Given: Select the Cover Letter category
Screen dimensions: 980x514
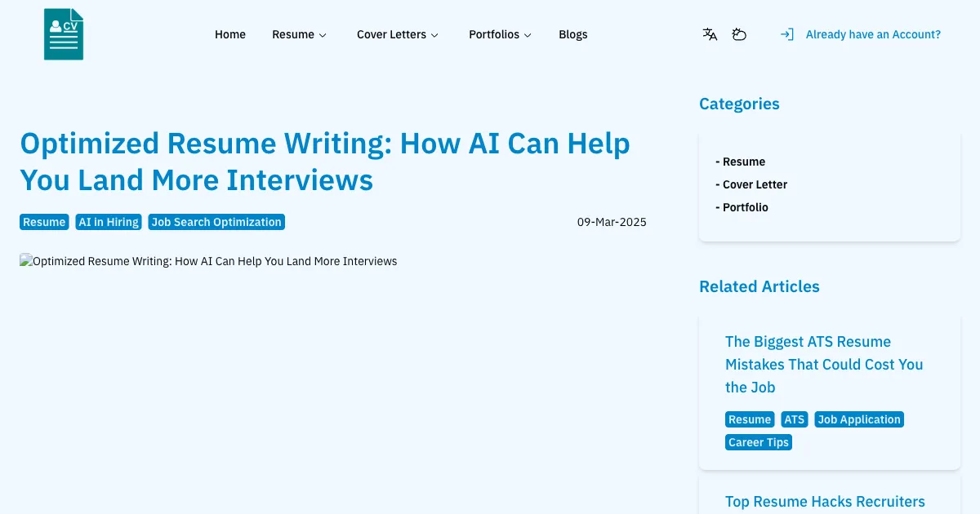Looking at the screenshot, I should click(x=751, y=184).
